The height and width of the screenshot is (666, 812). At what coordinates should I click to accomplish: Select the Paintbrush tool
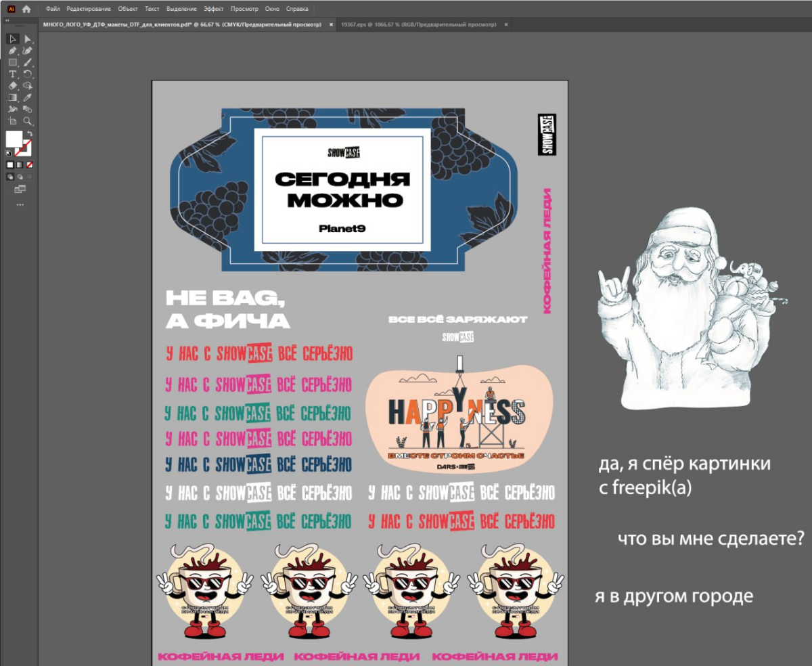28,62
